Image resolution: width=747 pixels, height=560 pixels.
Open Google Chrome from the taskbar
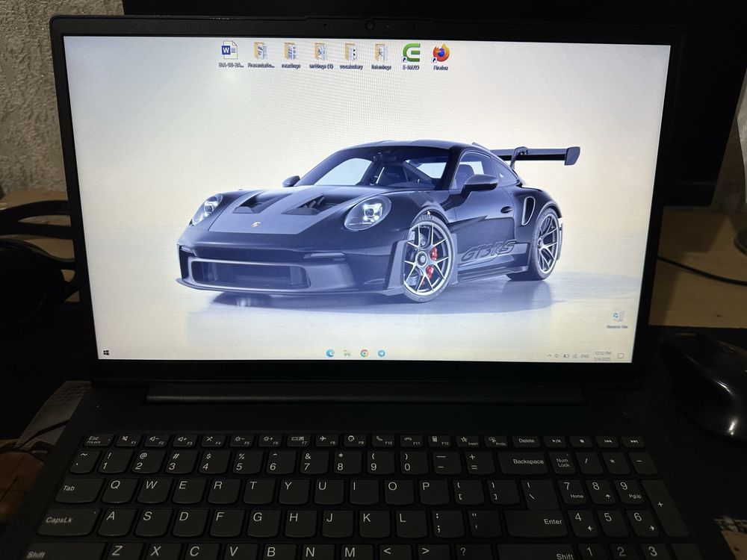click(365, 353)
